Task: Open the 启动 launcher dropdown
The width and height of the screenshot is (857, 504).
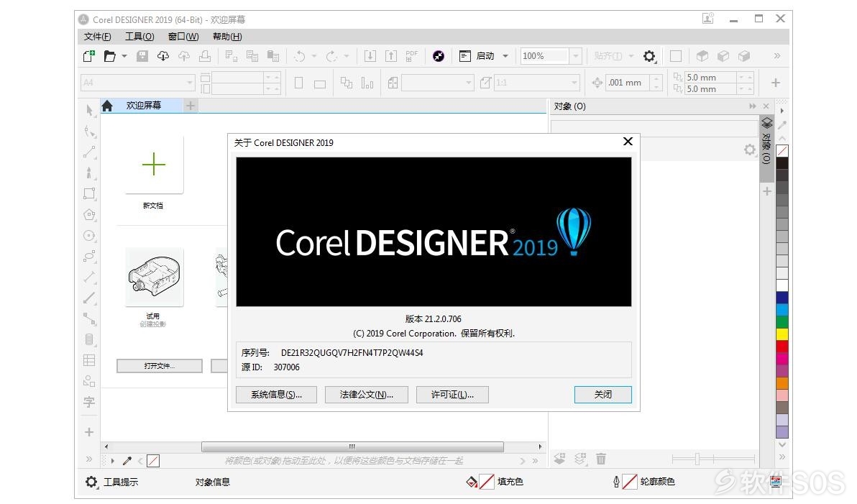Action: click(505, 56)
